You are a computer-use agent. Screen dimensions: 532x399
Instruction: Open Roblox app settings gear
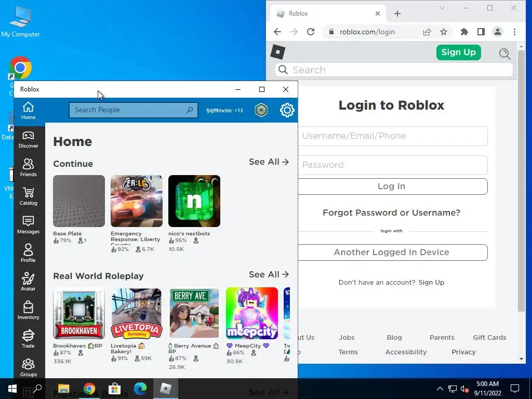[287, 110]
